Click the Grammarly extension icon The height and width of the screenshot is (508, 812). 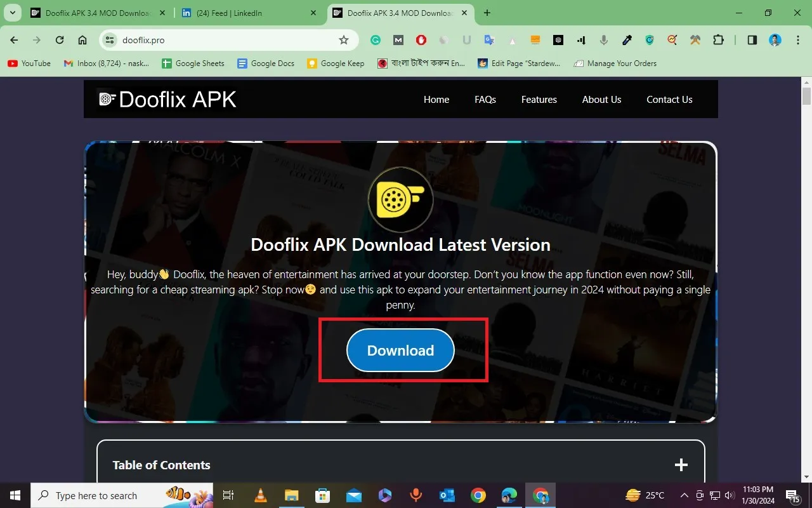pyautogui.click(x=376, y=40)
